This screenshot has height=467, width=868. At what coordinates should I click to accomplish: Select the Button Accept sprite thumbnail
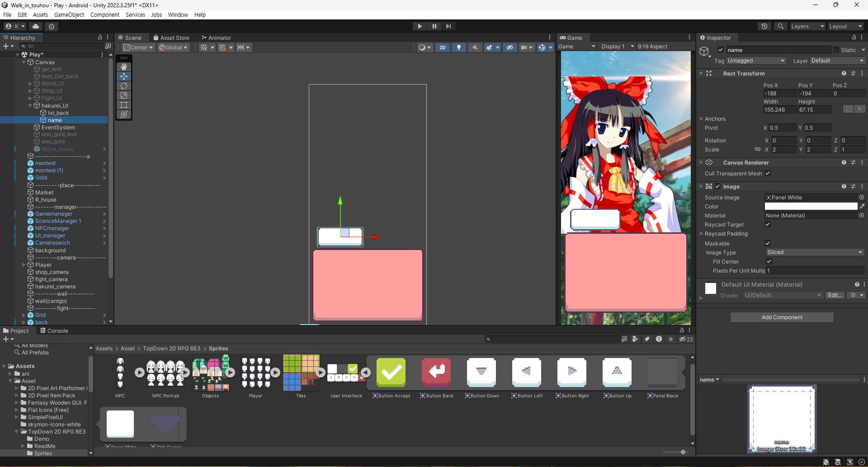coord(392,372)
